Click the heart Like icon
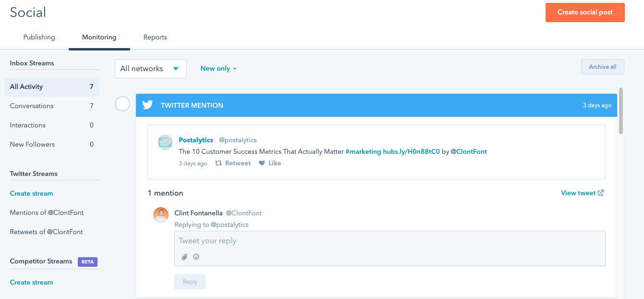644x299 pixels. (x=262, y=163)
